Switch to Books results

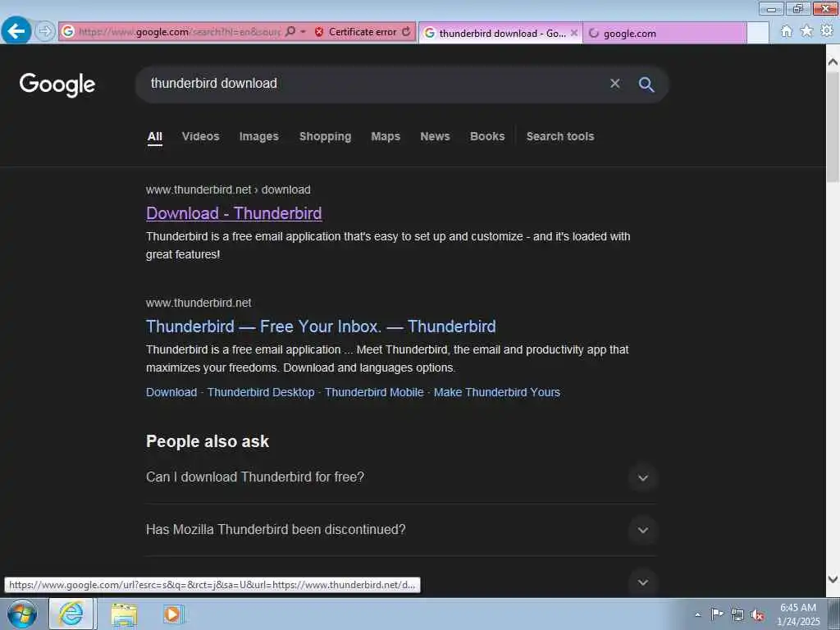pos(487,137)
